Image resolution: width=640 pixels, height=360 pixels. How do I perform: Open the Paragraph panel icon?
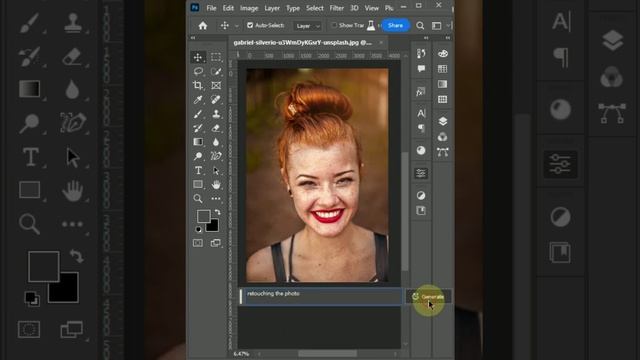(421, 129)
